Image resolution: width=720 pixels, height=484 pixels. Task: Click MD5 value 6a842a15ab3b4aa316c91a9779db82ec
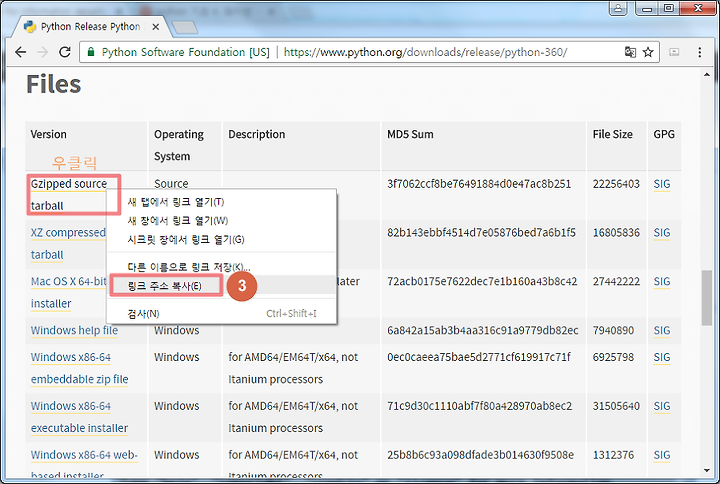coord(483,330)
